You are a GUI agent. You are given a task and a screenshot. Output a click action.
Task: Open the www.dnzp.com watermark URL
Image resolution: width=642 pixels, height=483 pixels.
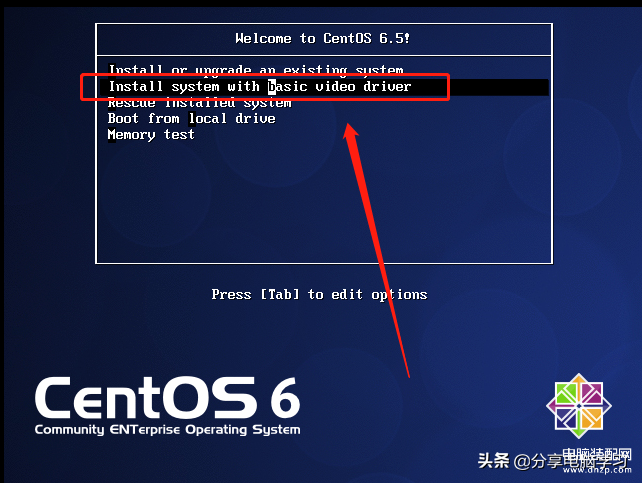pyautogui.click(x=597, y=470)
